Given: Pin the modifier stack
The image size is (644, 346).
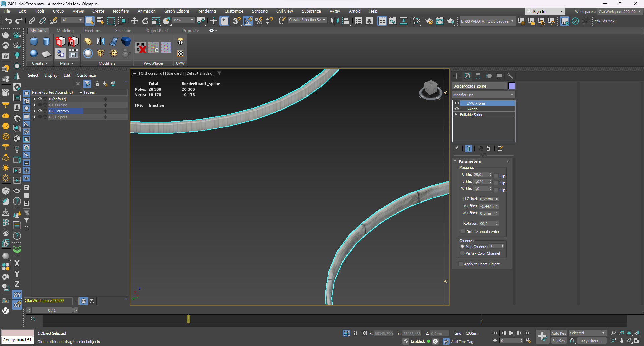Looking at the screenshot, I should [x=456, y=148].
